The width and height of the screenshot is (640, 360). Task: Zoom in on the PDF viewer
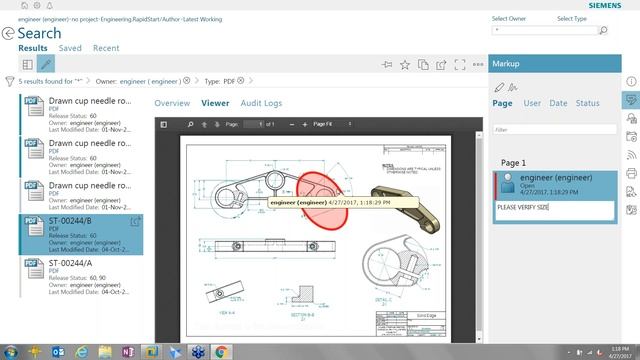coord(304,124)
